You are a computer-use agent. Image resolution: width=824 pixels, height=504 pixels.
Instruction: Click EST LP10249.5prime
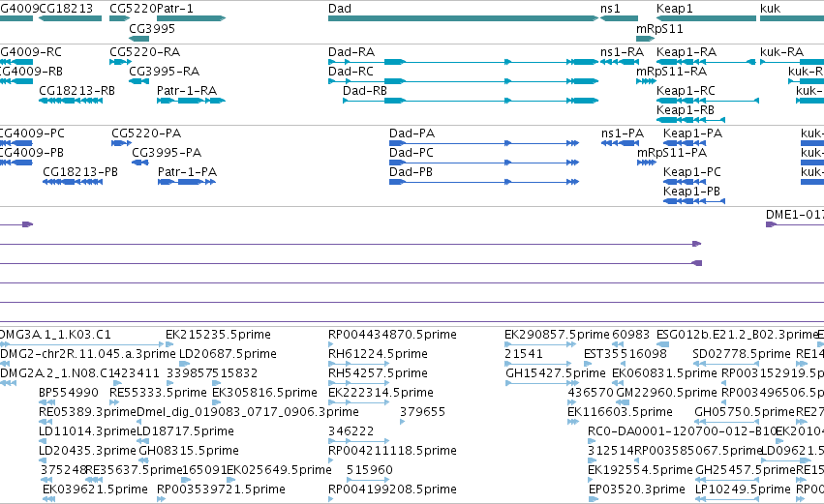pyautogui.click(x=743, y=489)
